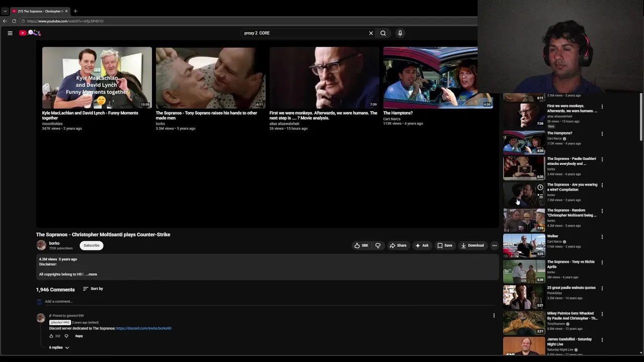The height and width of the screenshot is (362, 644).
Task: Share the Christopher Moltisanti video
Action: 398,245
